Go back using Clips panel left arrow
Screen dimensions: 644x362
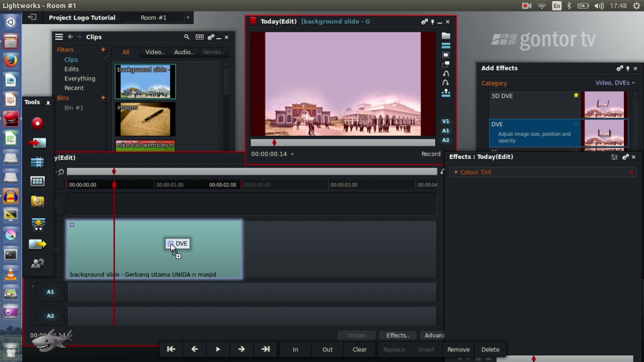70,37
